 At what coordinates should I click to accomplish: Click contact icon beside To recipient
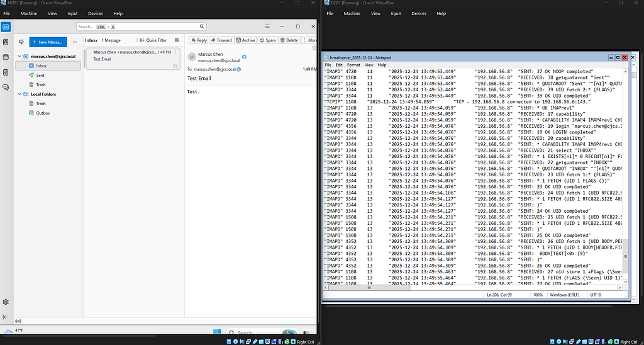coord(238,69)
